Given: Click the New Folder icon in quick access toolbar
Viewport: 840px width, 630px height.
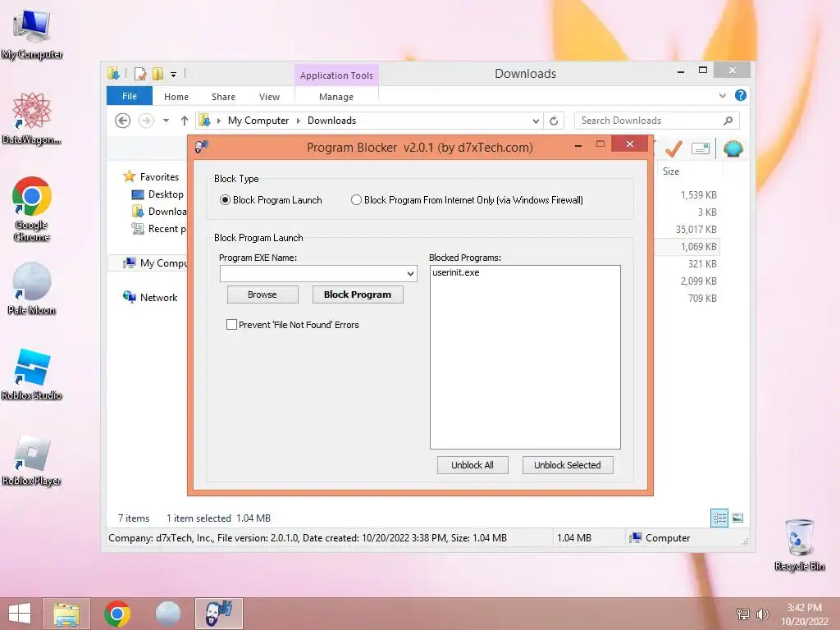Looking at the screenshot, I should [x=157, y=74].
